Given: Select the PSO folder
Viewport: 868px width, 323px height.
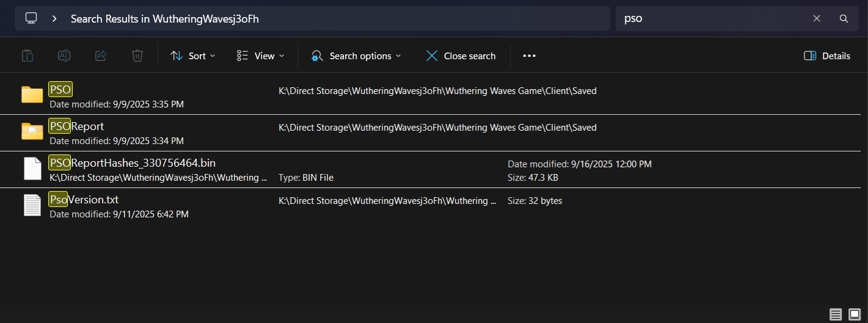Looking at the screenshot, I should click(x=60, y=90).
